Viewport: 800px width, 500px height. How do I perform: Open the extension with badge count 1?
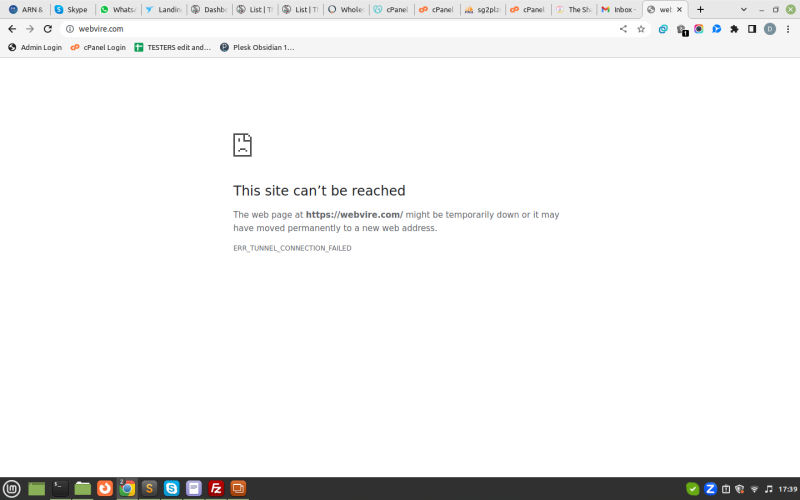681,30
